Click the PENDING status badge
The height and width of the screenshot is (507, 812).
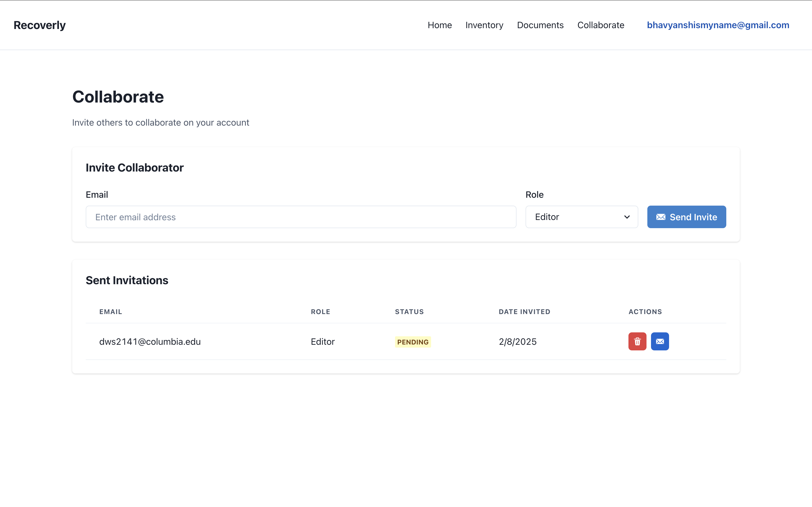(413, 342)
